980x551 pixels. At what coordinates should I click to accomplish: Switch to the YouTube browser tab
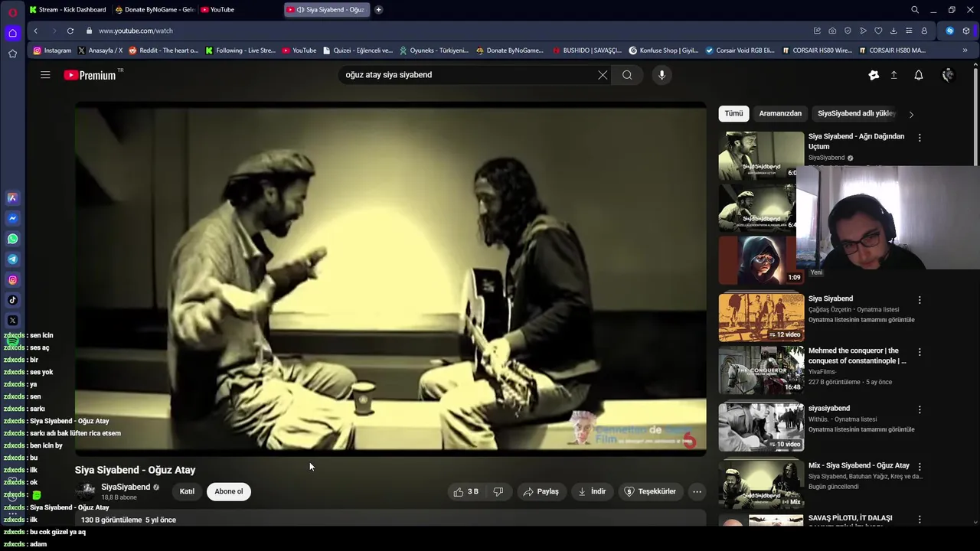240,10
